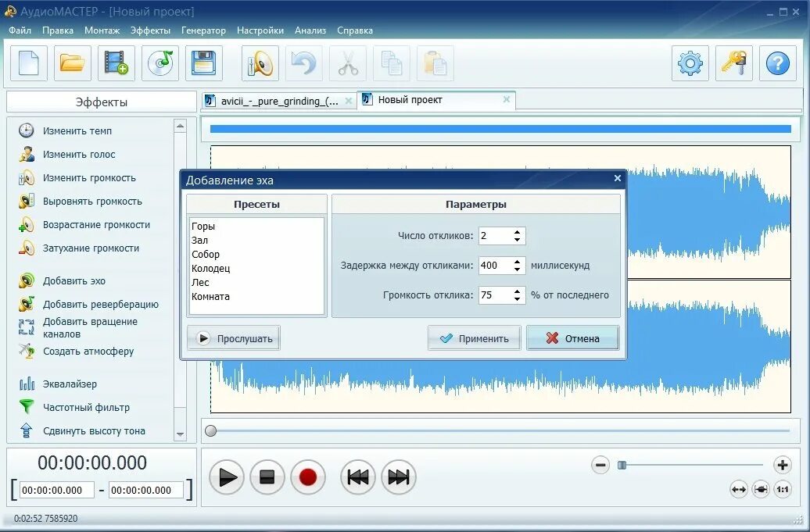Close the Новый проект tab
This screenshot has width=810, height=532.
507,99
